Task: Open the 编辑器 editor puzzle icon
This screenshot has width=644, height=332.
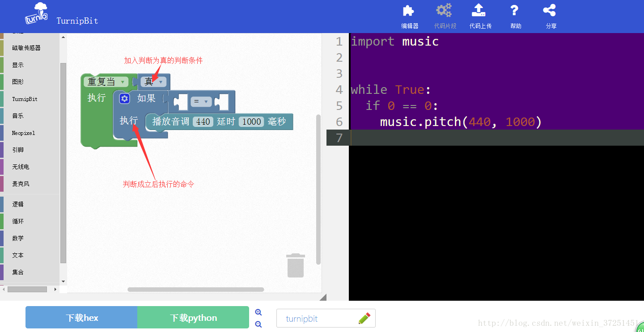Action: pyautogui.click(x=409, y=11)
